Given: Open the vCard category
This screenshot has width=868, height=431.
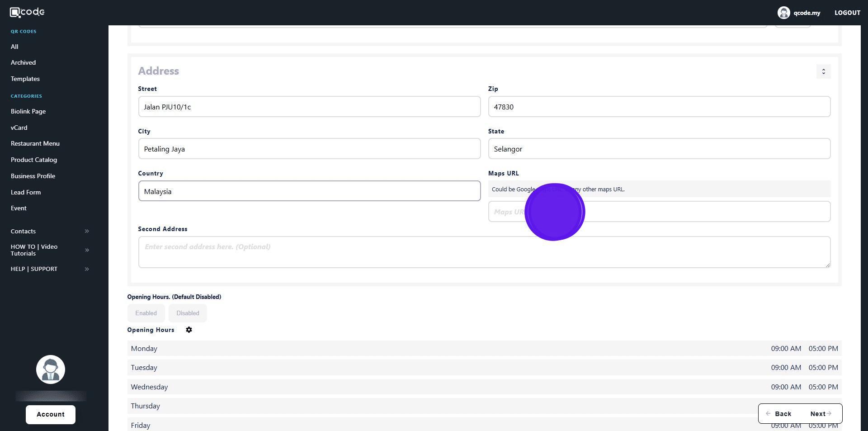Looking at the screenshot, I should [x=19, y=128].
